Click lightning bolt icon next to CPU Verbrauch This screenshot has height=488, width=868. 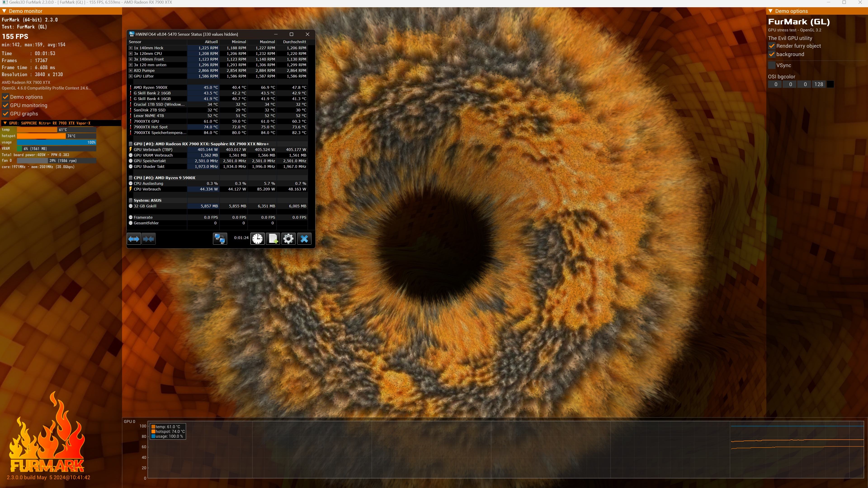click(x=130, y=189)
